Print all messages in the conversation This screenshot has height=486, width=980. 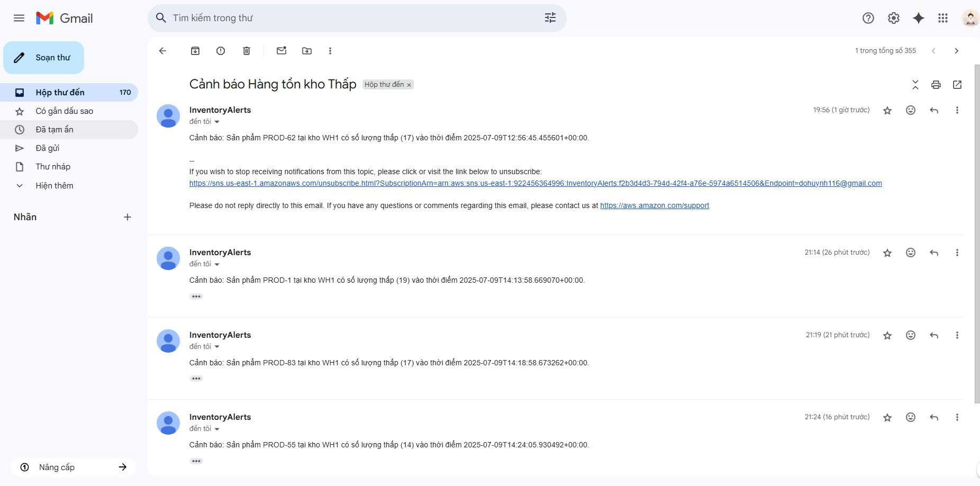[936, 85]
